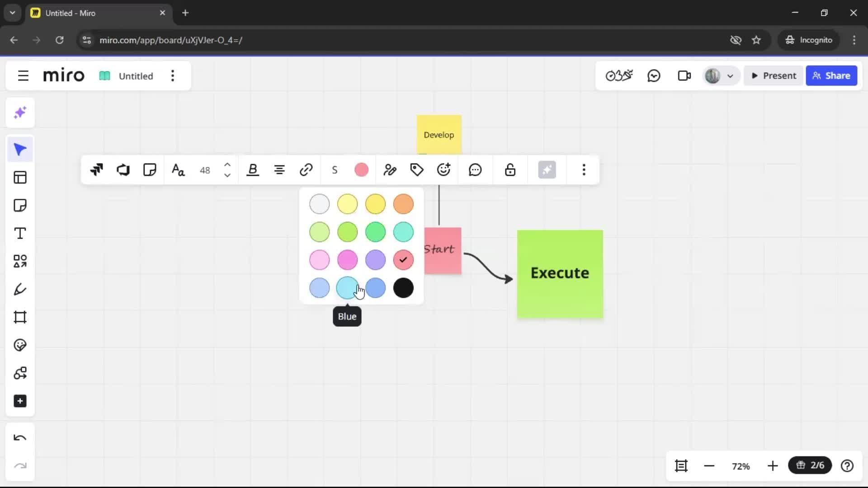Open the shapes and lines tool
Screen dimensions: 868x488
point(20,261)
